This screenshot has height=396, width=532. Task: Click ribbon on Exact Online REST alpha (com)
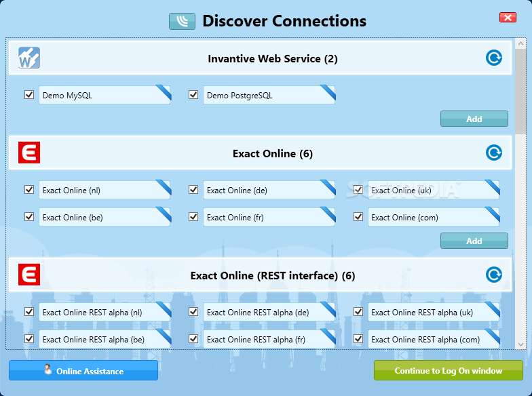click(493, 337)
